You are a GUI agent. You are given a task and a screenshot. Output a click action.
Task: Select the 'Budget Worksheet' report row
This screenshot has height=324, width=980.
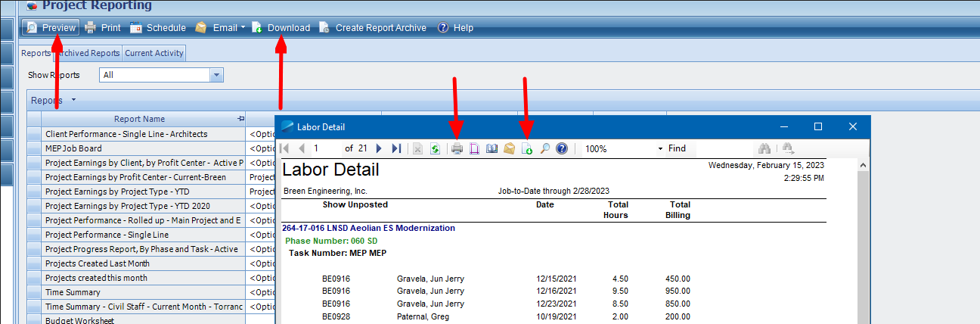(144, 320)
